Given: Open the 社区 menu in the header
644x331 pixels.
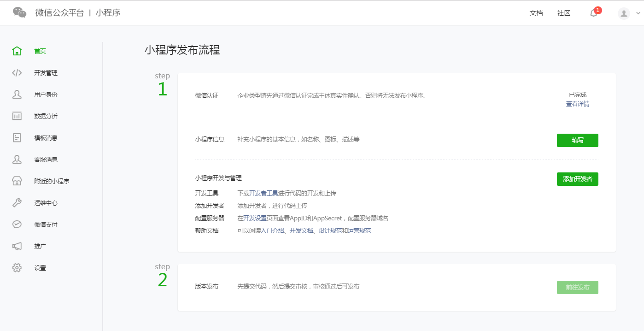Looking at the screenshot, I should [x=564, y=13].
